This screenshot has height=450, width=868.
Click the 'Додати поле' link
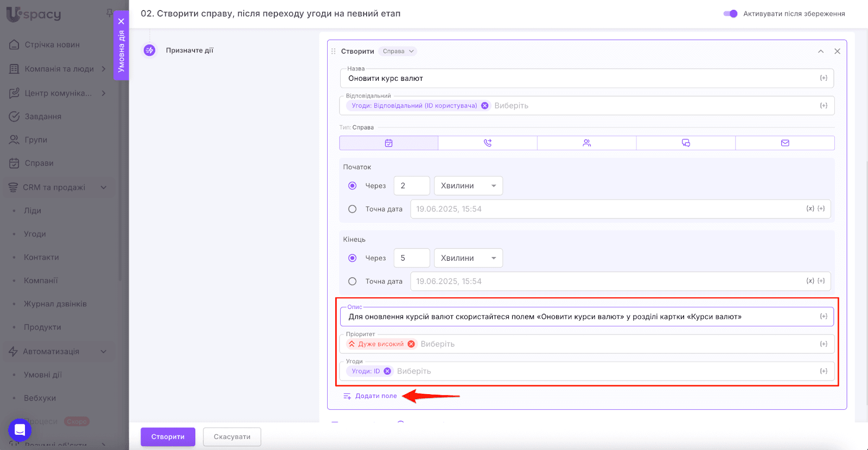tap(375, 396)
